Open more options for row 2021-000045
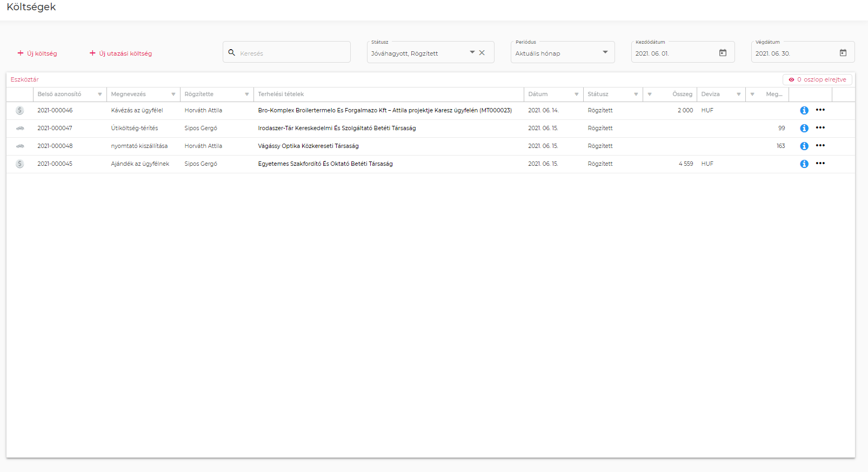This screenshot has width=868, height=472. pyautogui.click(x=820, y=163)
